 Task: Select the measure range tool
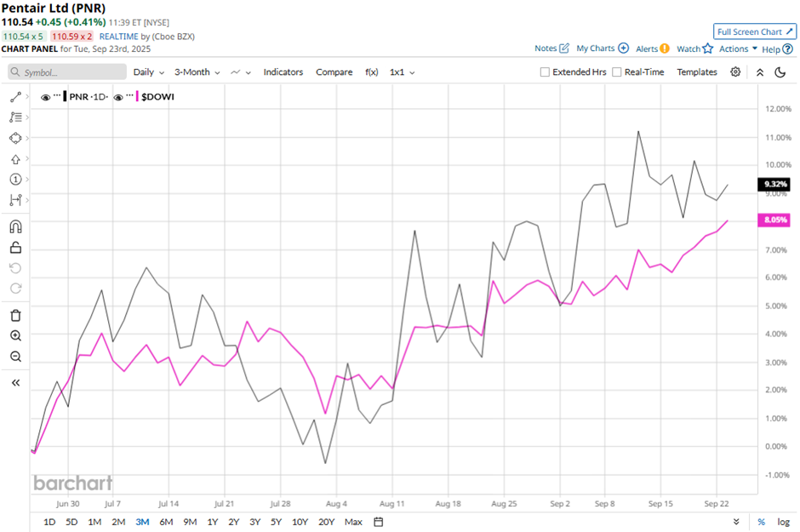[x=15, y=200]
